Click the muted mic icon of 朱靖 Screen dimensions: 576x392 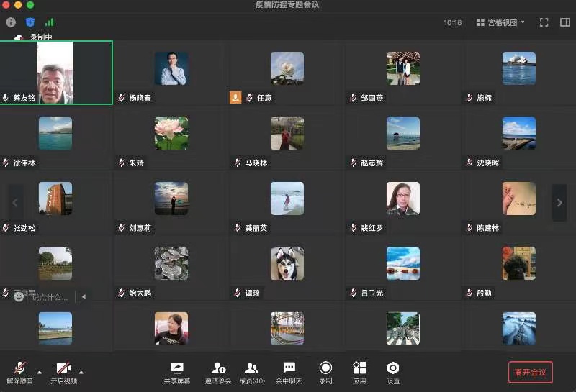[x=121, y=163]
